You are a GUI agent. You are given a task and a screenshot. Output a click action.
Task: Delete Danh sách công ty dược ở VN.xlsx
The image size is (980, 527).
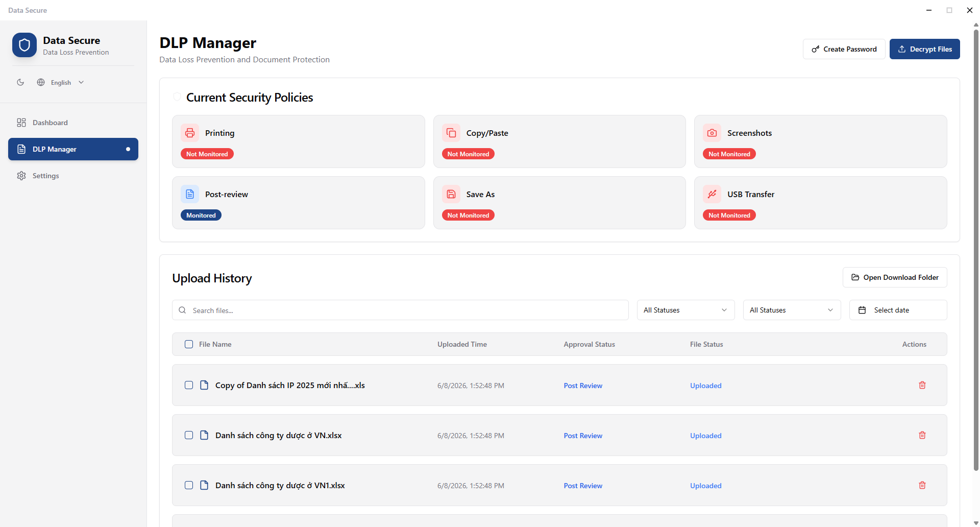click(x=922, y=435)
